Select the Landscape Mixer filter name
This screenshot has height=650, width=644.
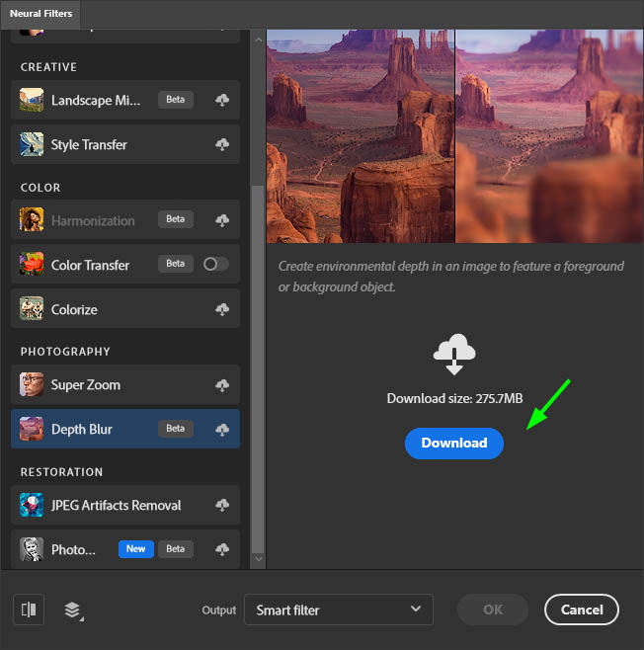pyautogui.click(x=96, y=101)
